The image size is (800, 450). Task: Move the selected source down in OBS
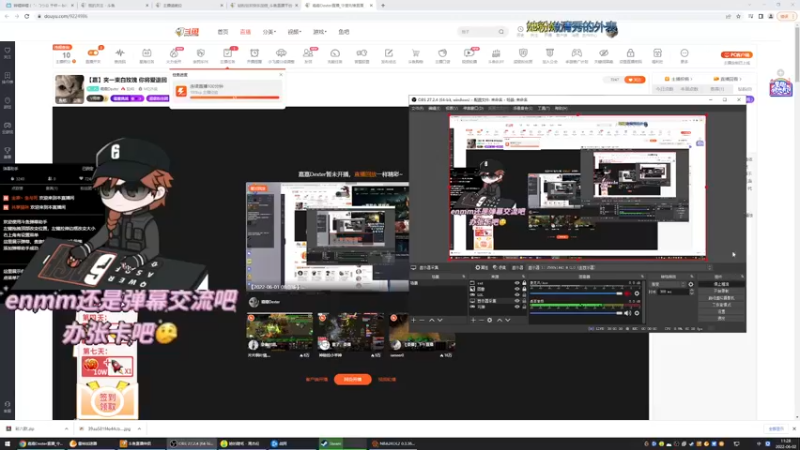pyautogui.click(x=508, y=320)
